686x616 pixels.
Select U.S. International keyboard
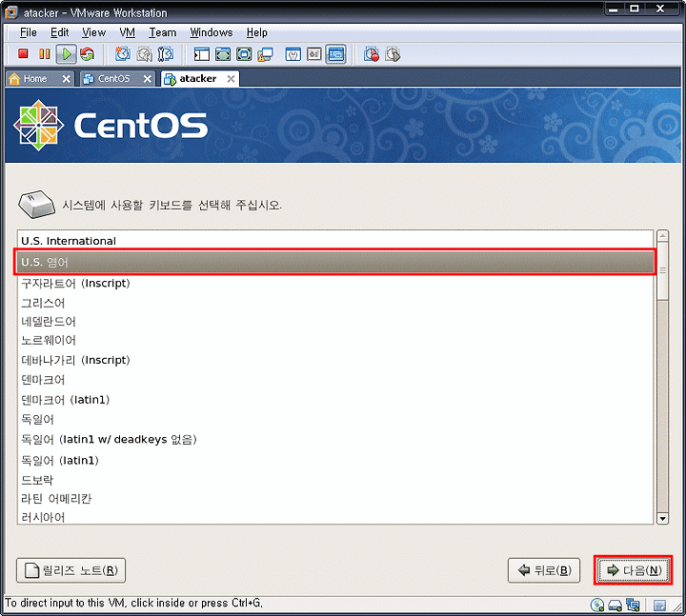(335, 241)
